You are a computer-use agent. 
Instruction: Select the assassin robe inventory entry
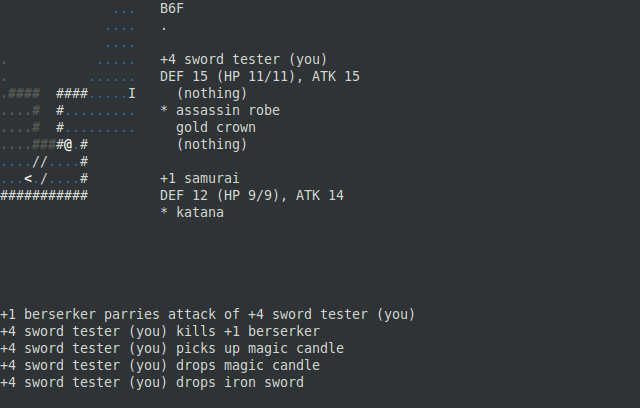(228, 110)
